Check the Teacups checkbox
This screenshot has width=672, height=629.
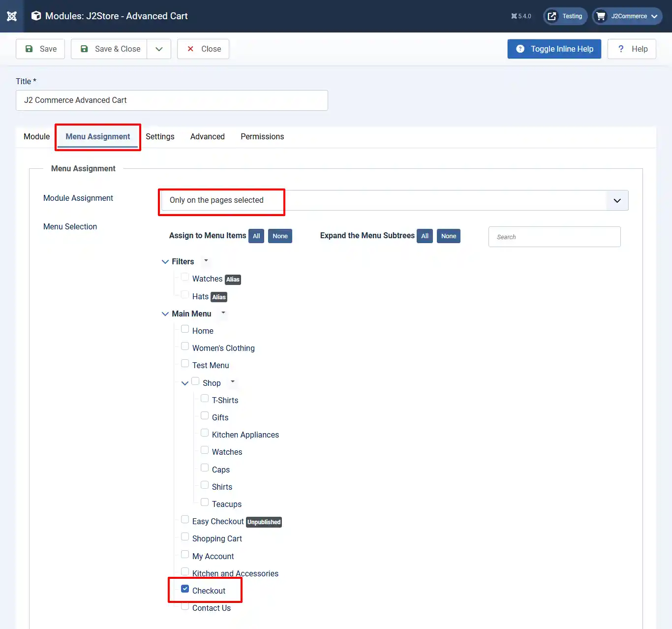click(205, 502)
